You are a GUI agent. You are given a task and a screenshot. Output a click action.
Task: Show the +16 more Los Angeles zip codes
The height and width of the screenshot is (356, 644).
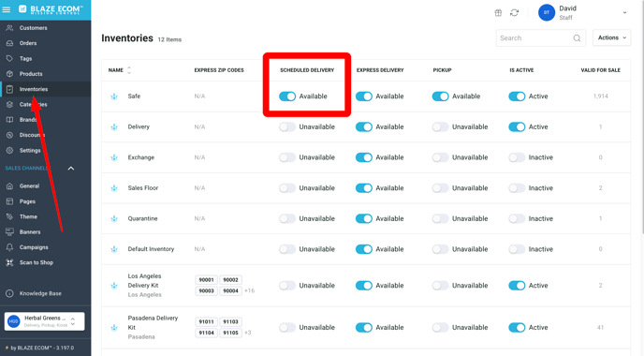(x=249, y=290)
